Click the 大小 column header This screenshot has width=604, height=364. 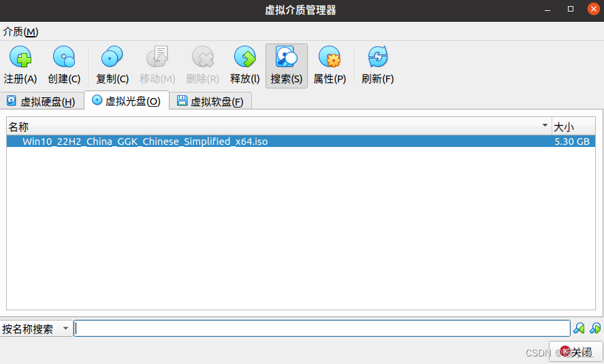pos(573,126)
